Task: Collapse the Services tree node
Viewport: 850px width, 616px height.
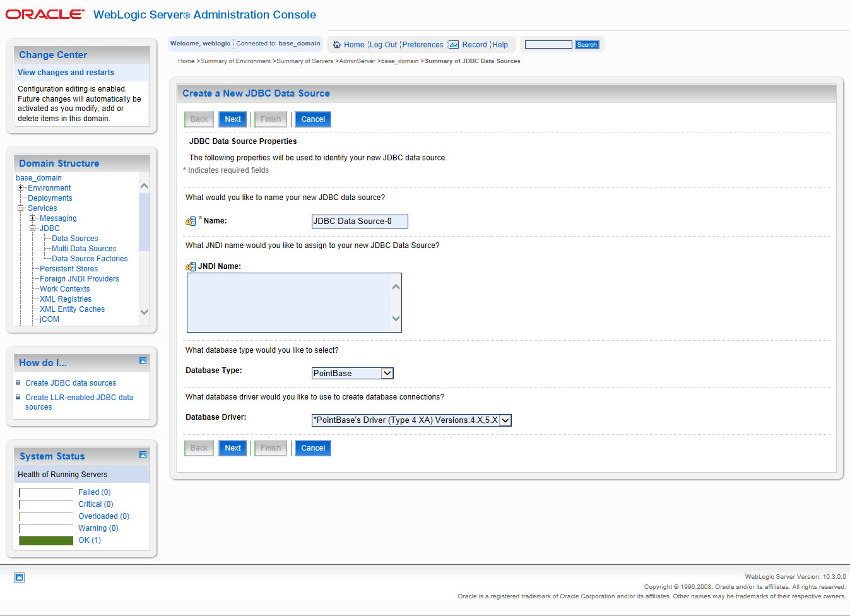Action: (x=20, y=208)
